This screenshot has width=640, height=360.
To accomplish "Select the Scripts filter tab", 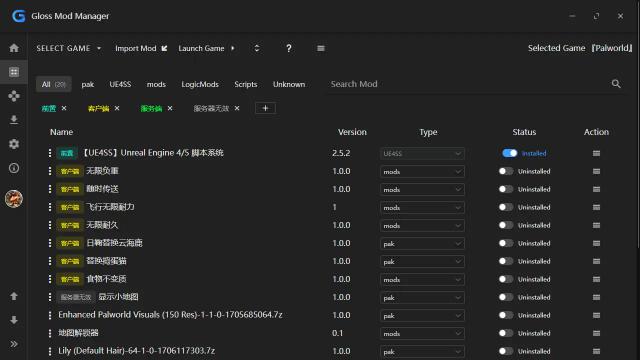I will point(246,84).
